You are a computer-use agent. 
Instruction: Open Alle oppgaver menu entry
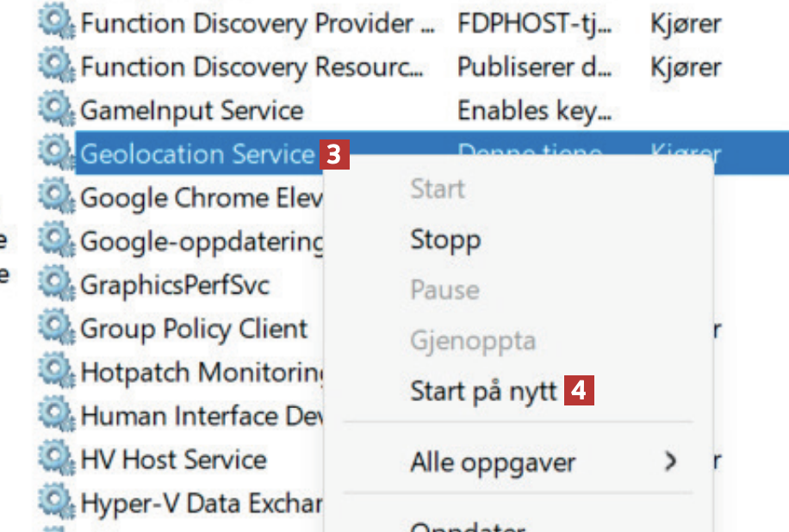[493, 462]
